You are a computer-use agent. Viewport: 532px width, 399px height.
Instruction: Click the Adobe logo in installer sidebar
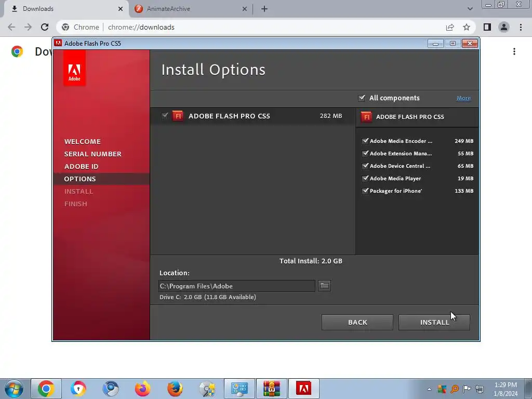click(x=74, y=68)
